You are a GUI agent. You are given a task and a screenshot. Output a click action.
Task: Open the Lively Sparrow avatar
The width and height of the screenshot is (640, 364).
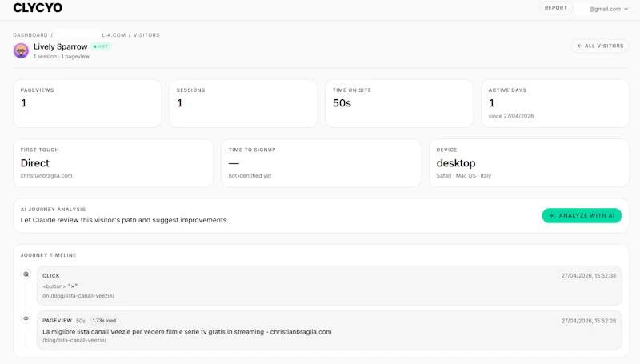pos(21,50)
